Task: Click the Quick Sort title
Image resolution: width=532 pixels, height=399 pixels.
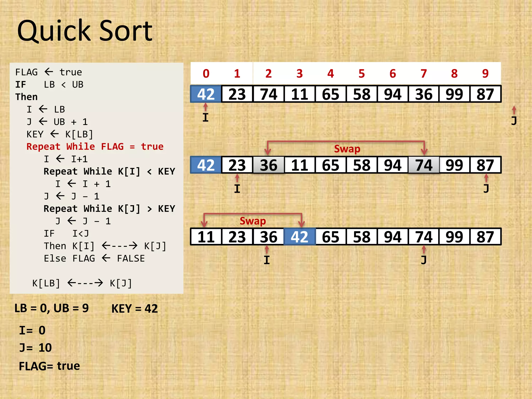Action: tap(85, 31)
